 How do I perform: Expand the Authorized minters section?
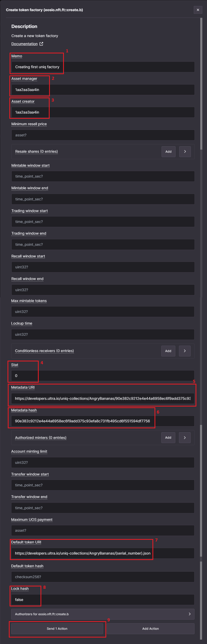click(185, 437)
